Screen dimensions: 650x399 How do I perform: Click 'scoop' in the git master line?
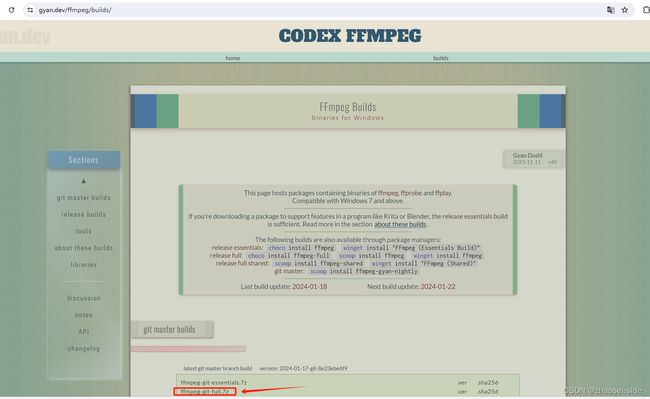pos(318,271)
